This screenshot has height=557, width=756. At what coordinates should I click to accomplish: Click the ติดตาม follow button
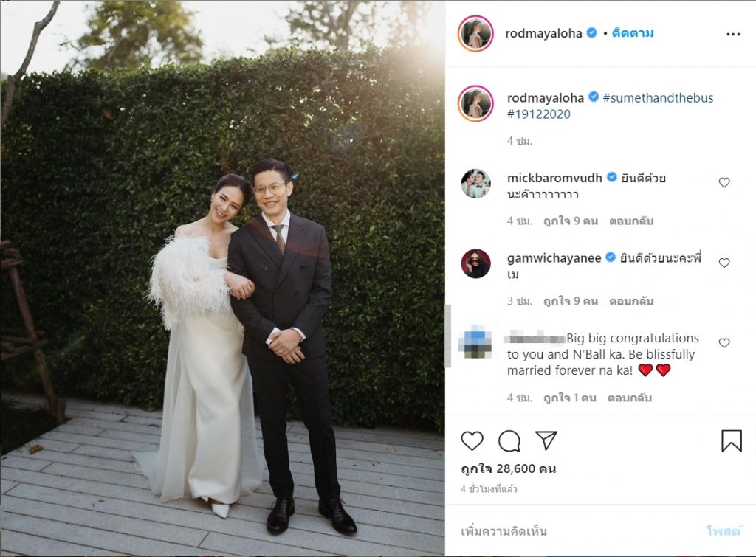[633, 33]
